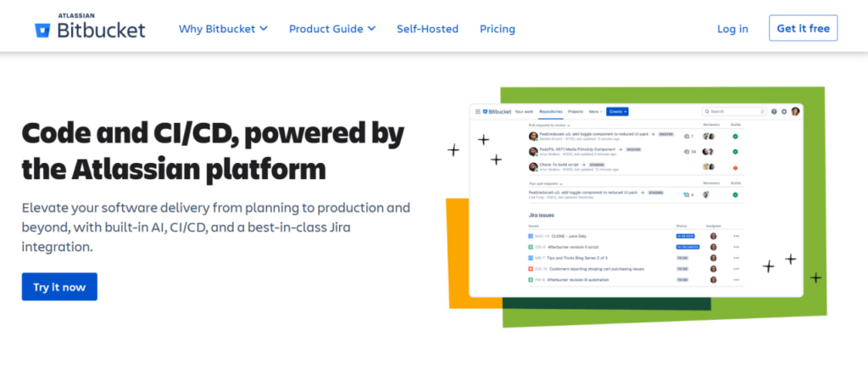Click the user avatar at the top right of the product screenshot
Image resolution: width=868 pixels, height=370 pixels.
[795, 111]
